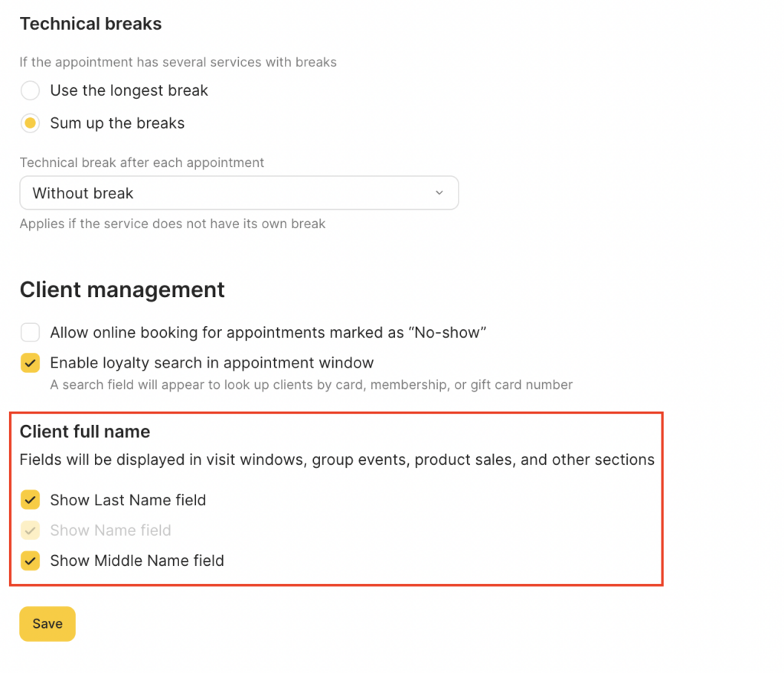Click the "Technical breaks" section heading
The height and width of the screenshot is (673, 784).
coord(90,24)
